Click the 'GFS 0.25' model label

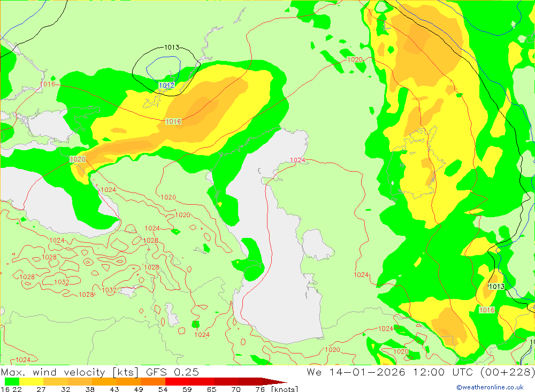[172, 372]
